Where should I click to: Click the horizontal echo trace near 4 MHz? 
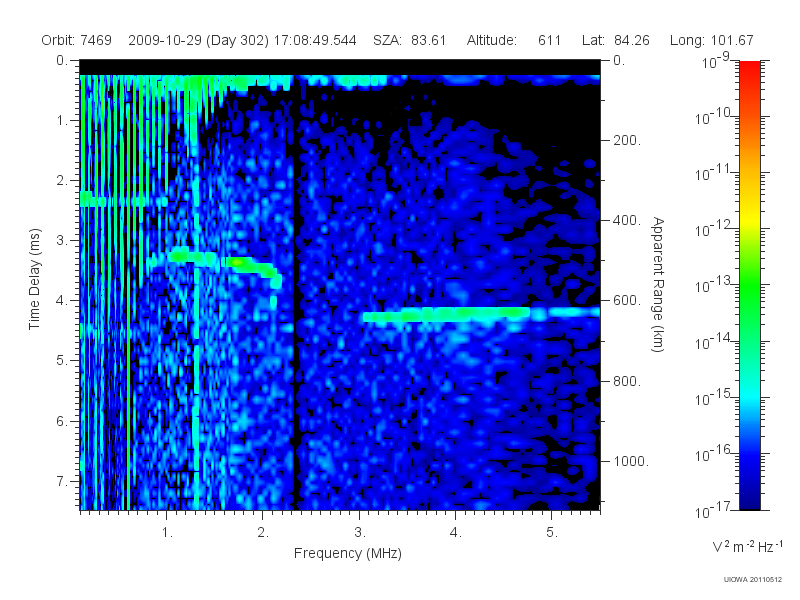coord(481,314)
